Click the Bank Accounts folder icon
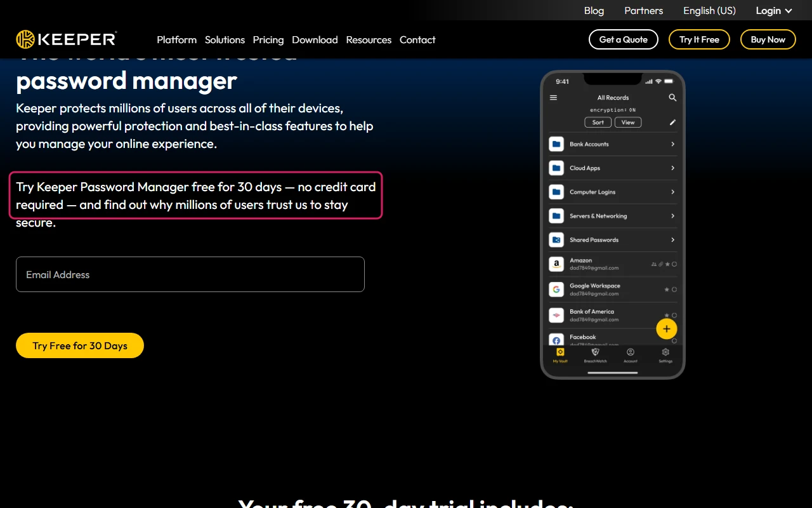 [556, 144]
